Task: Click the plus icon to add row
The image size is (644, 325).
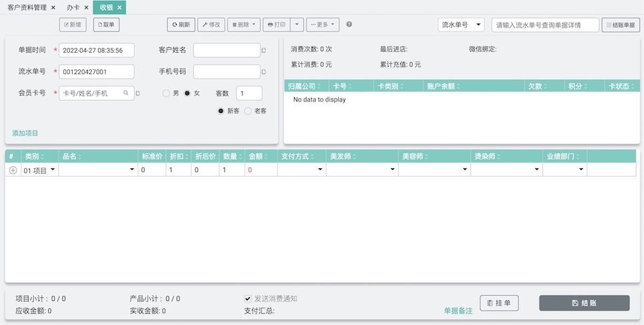Action: tap(13, 170)
